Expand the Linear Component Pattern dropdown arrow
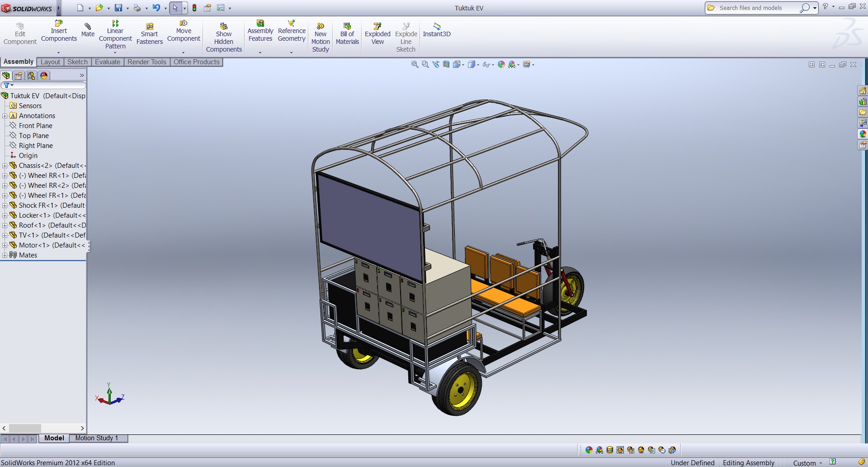Image resolution: width=868 pixels, height=467 pixels. [x=115, y=53]
